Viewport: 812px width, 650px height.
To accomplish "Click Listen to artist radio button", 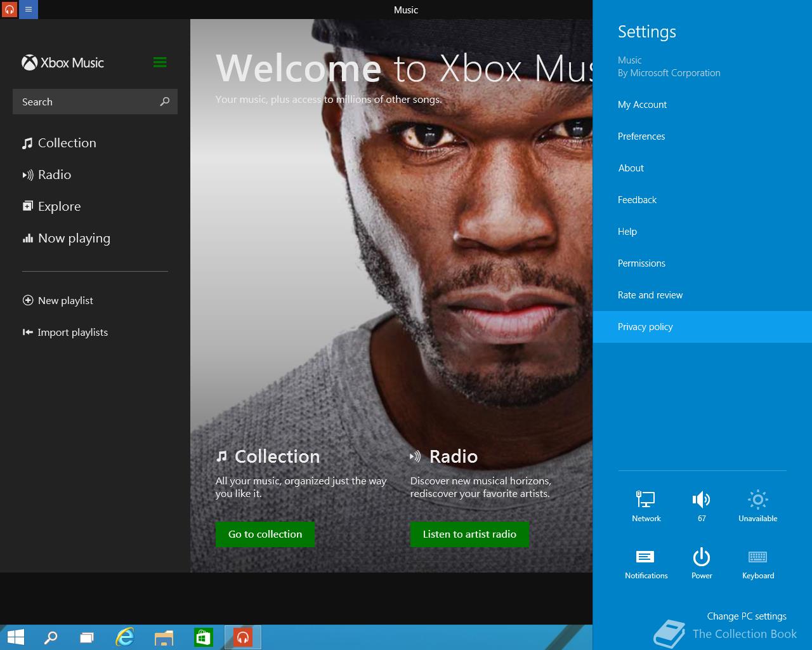I will [x=469, y=534].
